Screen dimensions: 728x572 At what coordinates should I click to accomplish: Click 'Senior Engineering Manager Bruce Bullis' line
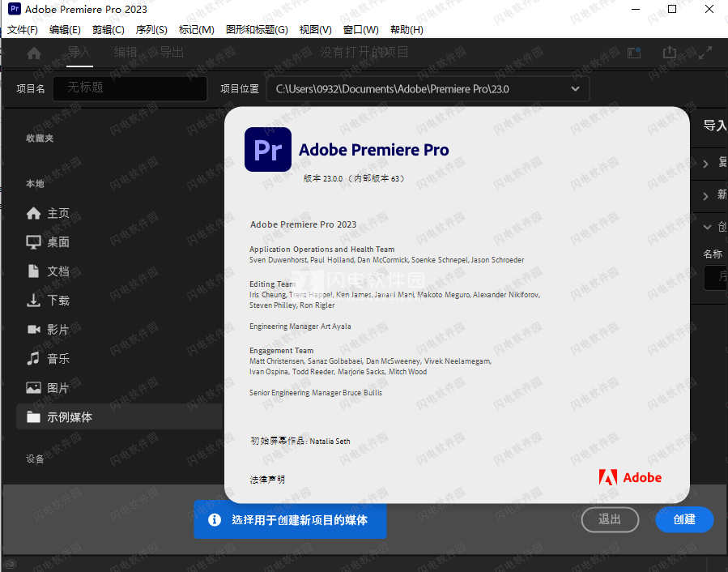point(316,393)
